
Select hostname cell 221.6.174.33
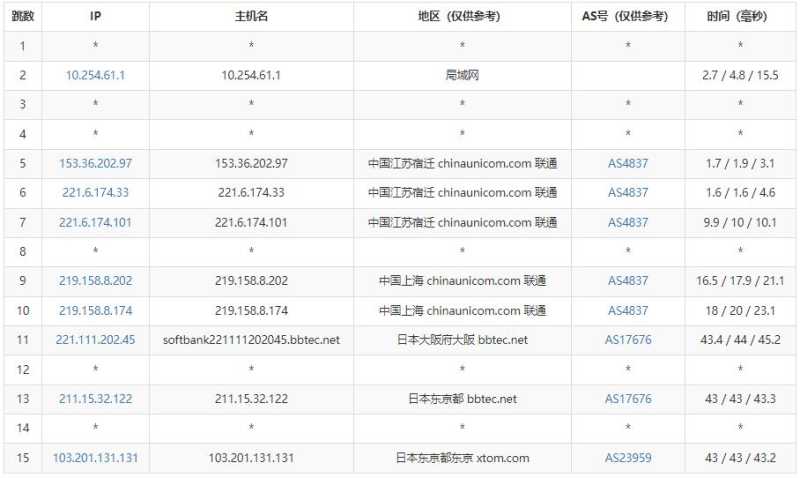coord(251,193)
